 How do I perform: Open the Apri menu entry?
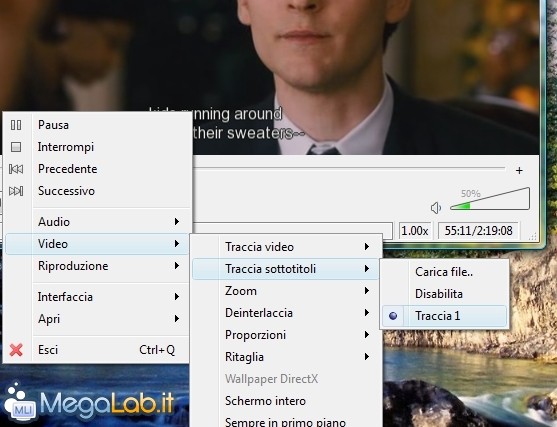(x=97, y=319)
